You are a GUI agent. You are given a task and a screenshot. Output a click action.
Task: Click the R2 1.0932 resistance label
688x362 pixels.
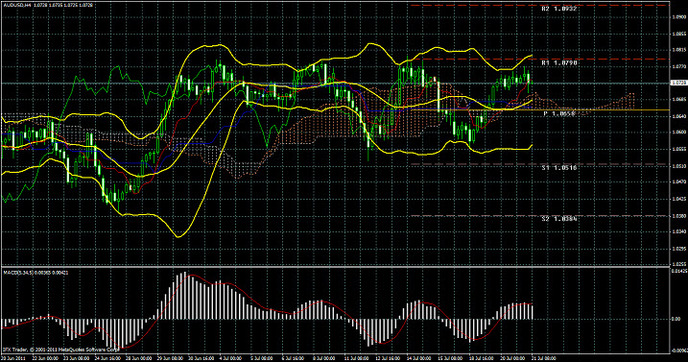559,9
